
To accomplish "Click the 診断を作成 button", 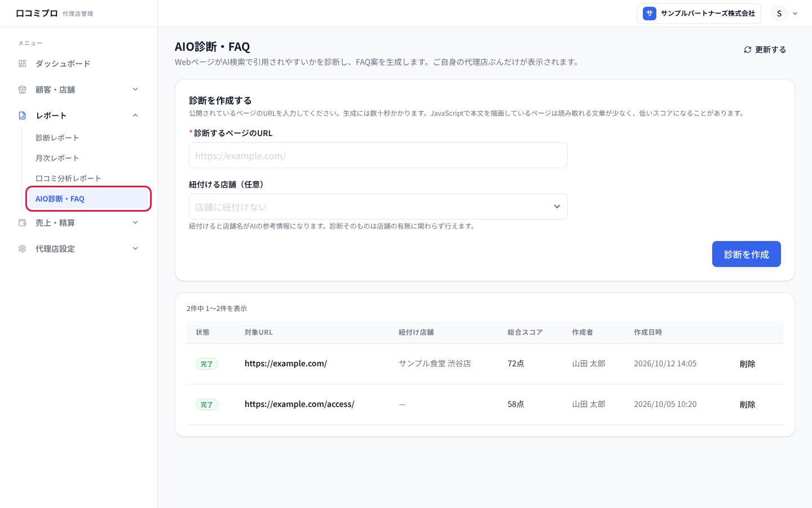I will tap(747, 254).
